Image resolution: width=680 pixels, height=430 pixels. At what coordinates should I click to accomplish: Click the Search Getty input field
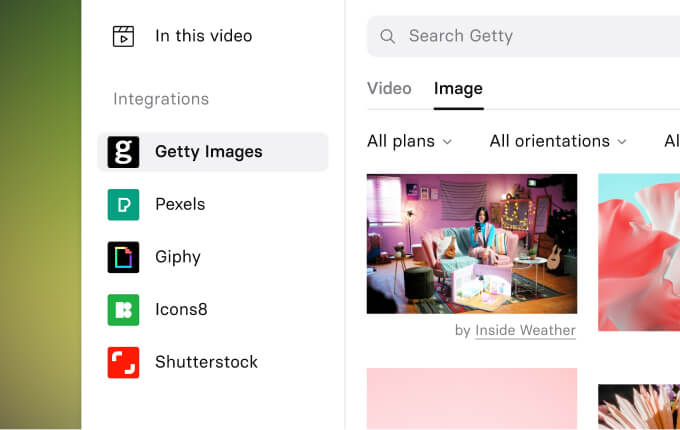(540, 37)
